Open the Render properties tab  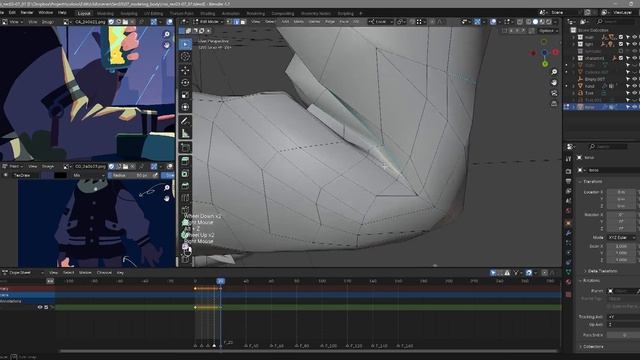tap(569, 171)
